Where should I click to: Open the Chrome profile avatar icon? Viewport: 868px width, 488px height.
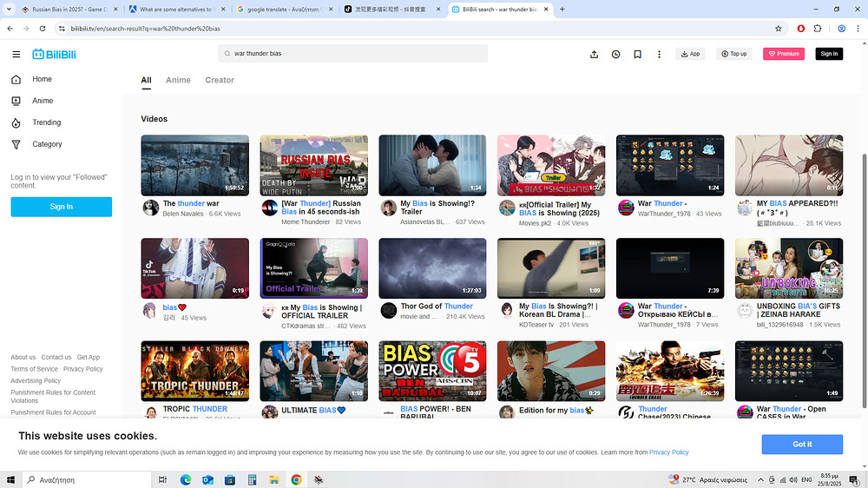click(x=841, y=29)
